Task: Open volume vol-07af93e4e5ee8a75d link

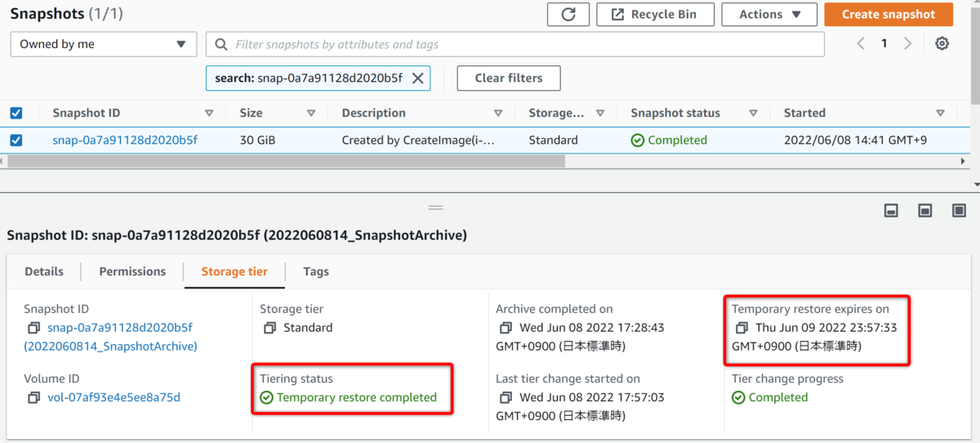Action: click(114, 398)
